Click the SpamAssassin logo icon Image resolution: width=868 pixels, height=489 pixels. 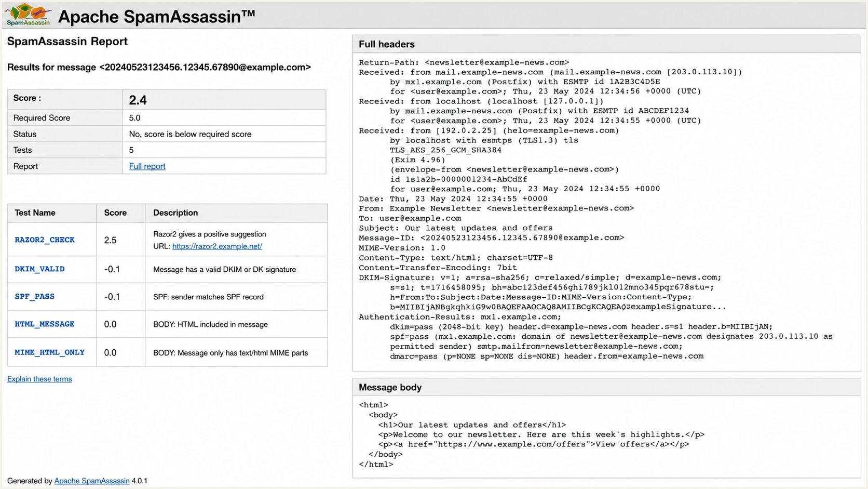pyautogui.click(x=29, y=15)
